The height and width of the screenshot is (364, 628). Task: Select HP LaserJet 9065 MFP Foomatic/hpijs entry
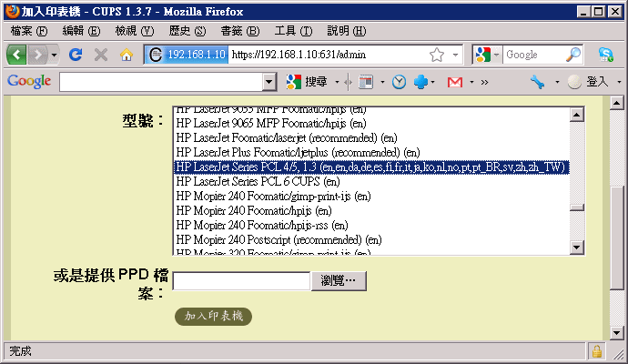[x=371, y=124]
